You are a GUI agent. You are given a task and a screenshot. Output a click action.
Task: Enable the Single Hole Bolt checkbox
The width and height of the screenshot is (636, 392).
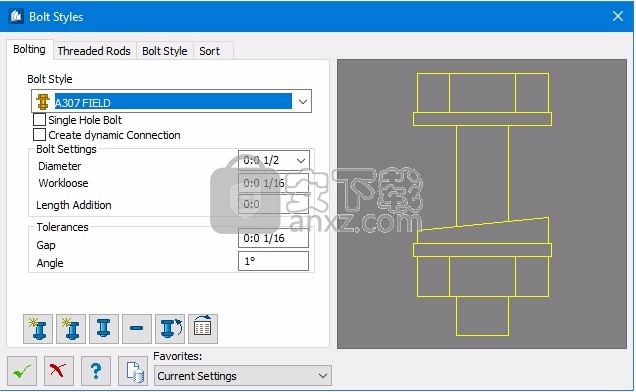(x=39, y=120)
